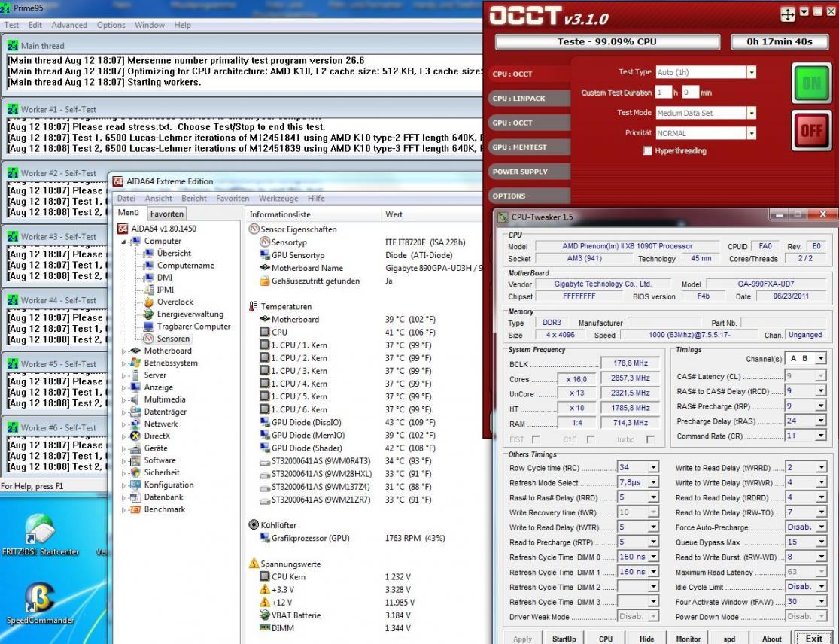Click the Temperaturen thermometer icon
839x644 pixels.
pyautogui.click(x=254, y=306)
